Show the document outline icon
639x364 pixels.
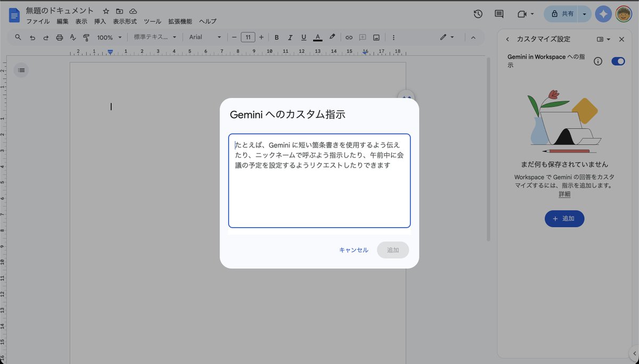tap(21, 70)
